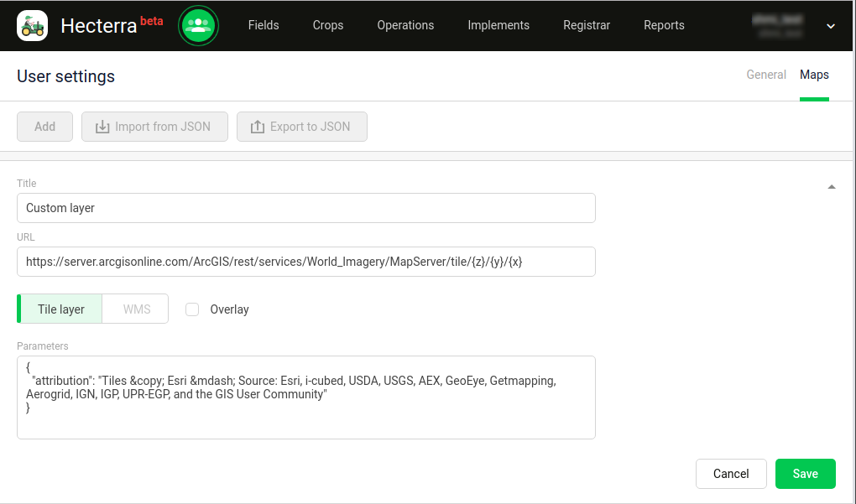Select the Tile layer option
The image size is (856, 504).
(x=60, y=309)
